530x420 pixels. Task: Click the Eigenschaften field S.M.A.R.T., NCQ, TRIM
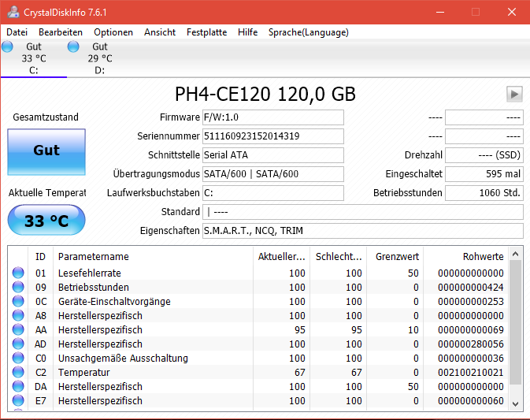pyautogui.click(x=363, y=231)
